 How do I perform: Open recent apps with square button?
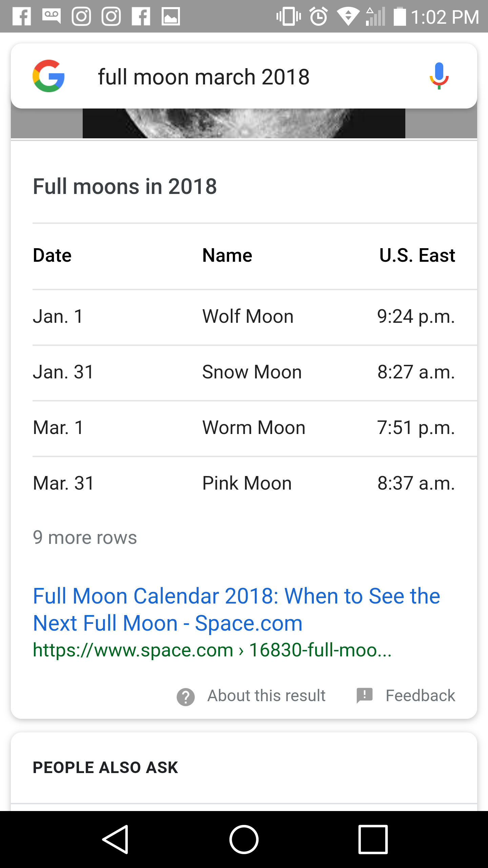pos(373,840)
